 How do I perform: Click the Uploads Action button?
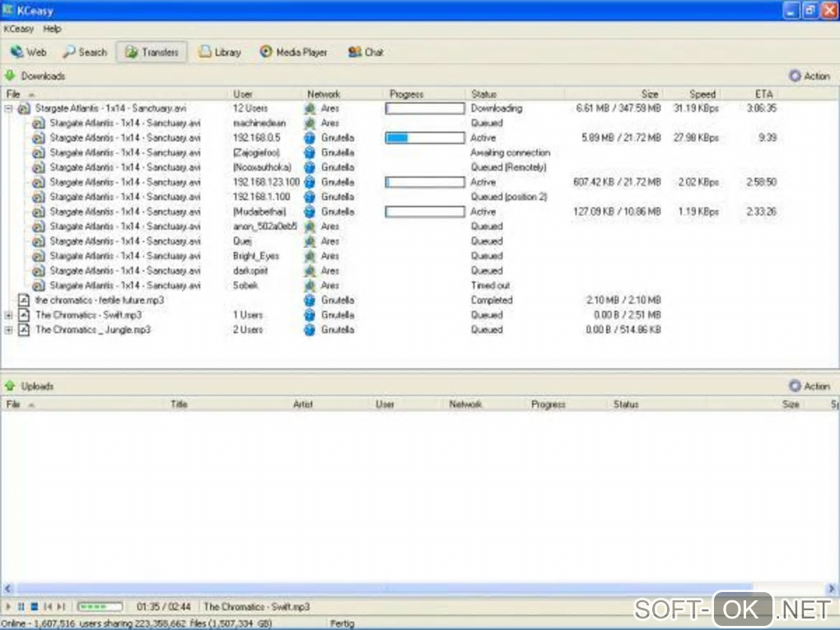[x=810, y=385]
